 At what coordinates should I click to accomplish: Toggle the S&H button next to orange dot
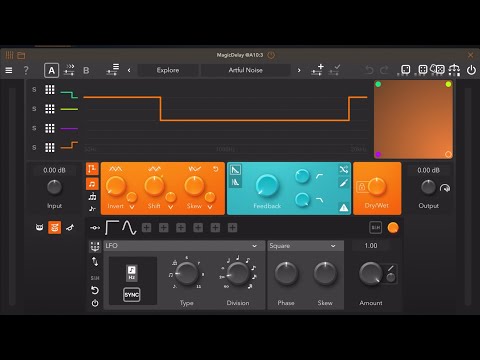pos(376,228)
